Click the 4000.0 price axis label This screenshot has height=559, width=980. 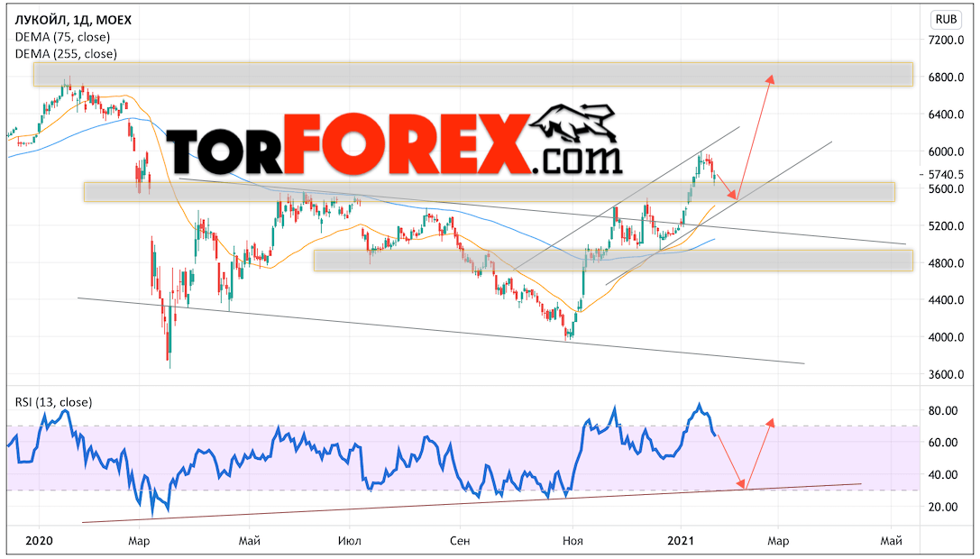pos(947,337)
